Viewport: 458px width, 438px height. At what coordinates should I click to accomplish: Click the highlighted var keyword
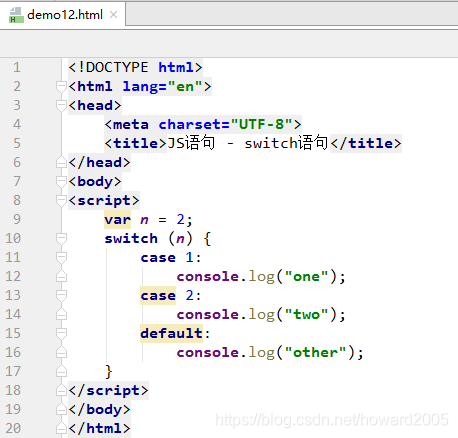(x=117, y=220)
